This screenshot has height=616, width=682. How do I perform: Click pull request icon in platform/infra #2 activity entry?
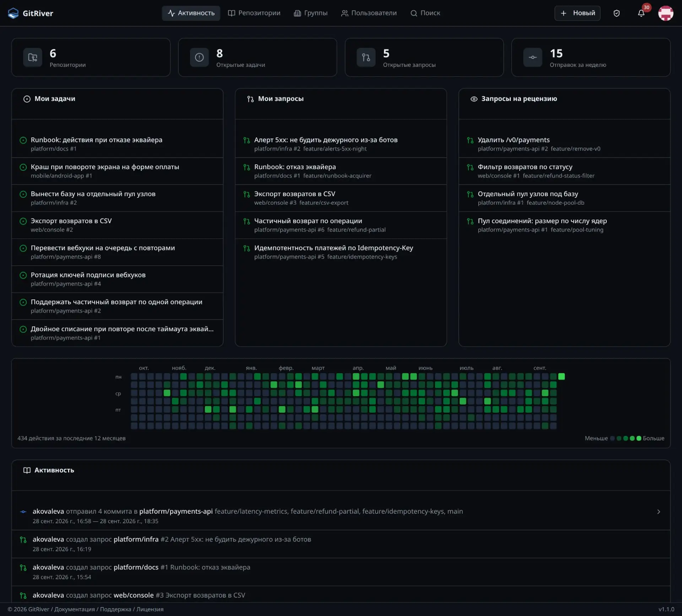pyautogui.click(x=23, y=540)
